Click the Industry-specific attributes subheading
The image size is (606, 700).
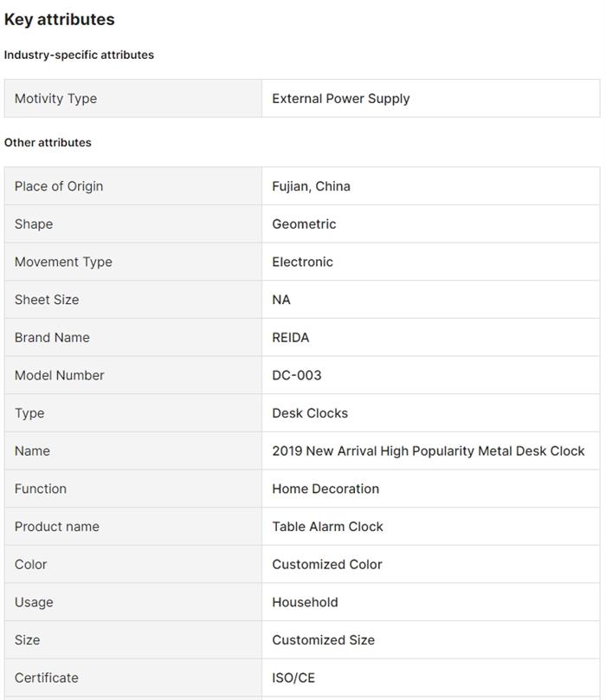click(x=79, y=55)
